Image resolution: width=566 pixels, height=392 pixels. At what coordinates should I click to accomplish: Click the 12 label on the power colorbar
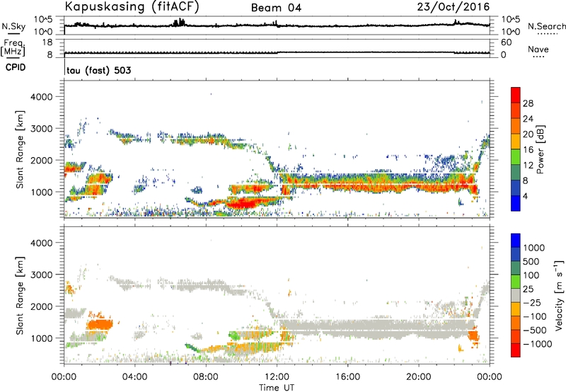pyautogui.click(x=528, y=166)
